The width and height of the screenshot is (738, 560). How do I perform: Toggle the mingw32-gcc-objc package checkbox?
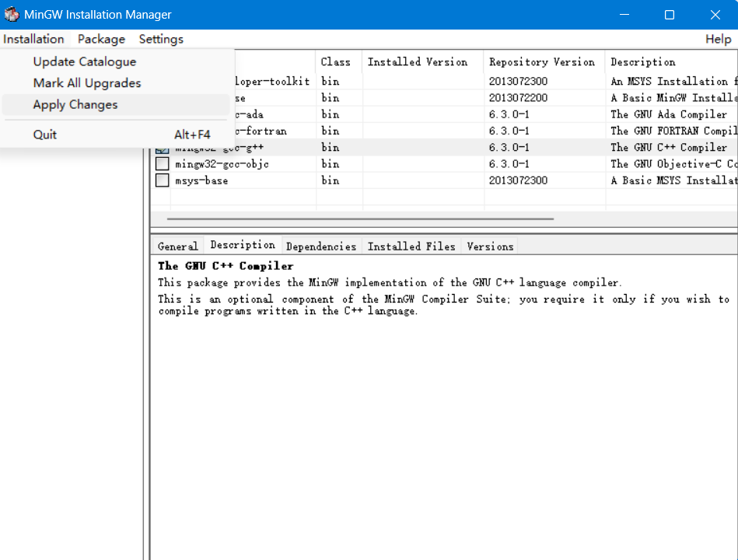(162, 164)
